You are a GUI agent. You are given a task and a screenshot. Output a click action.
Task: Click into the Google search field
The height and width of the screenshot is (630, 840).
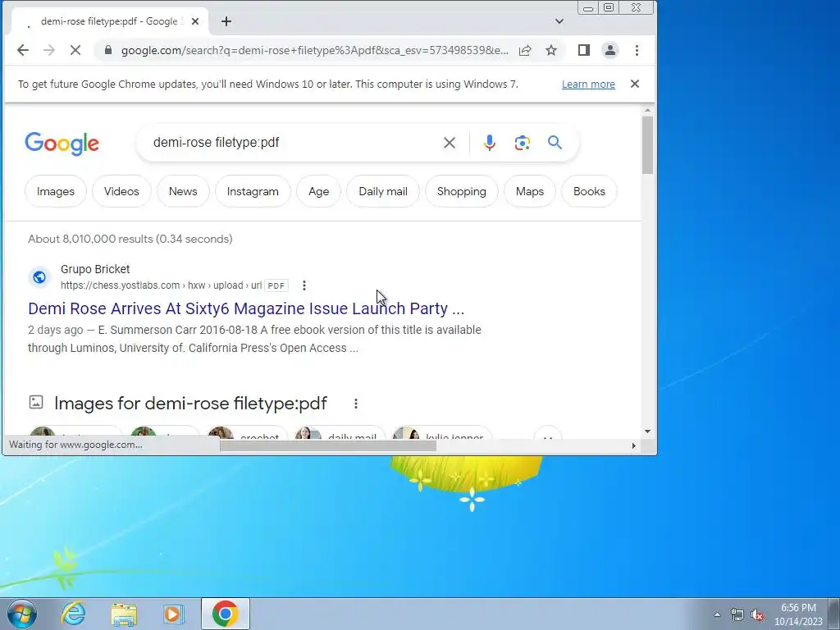(x=292, y=143)
